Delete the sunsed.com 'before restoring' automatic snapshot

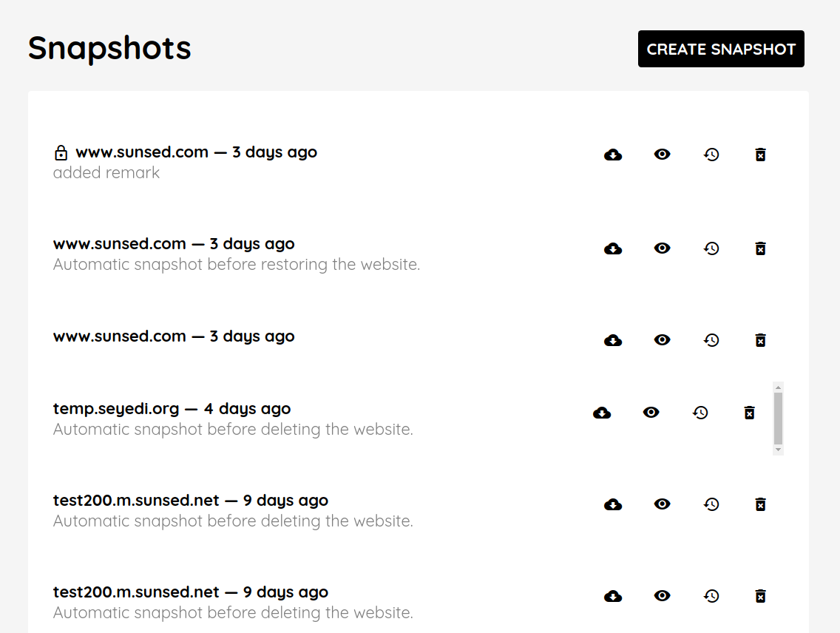tap(760, 248)
